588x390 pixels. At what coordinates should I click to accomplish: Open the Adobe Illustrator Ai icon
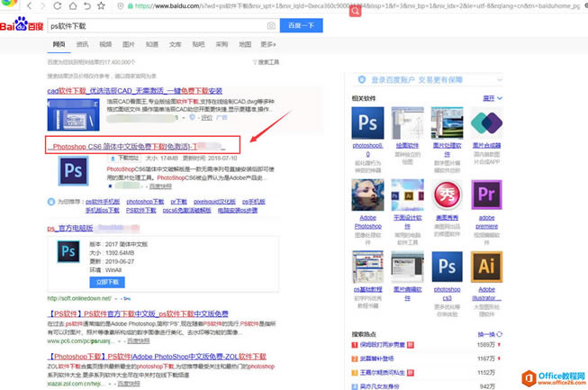(487, 267)
